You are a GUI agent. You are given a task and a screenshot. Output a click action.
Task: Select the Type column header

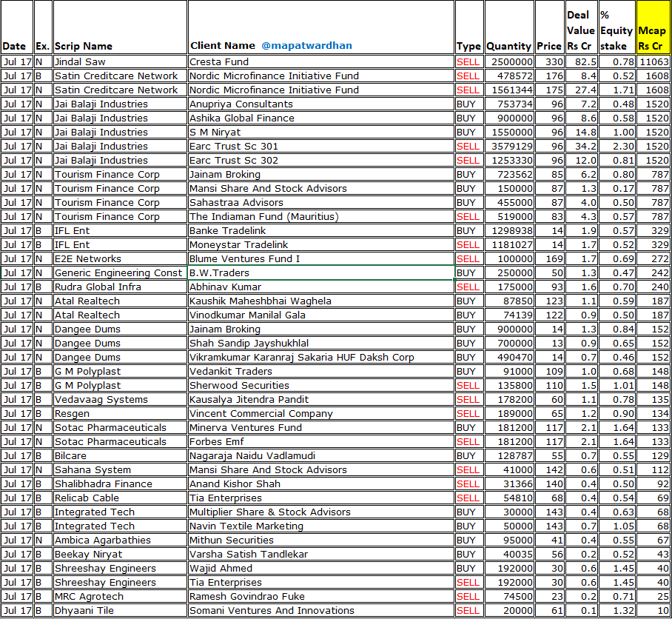[469, 27]
